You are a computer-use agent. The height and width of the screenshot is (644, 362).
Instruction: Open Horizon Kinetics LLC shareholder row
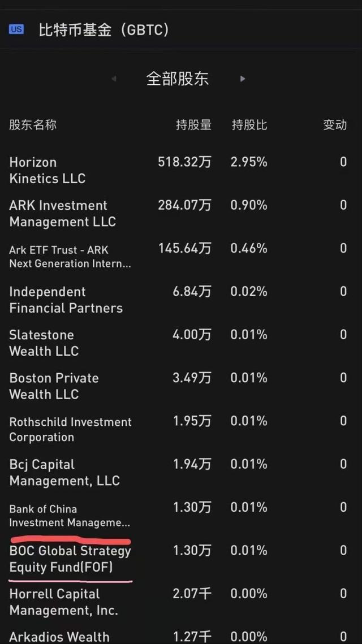click(x=181, y=170)
